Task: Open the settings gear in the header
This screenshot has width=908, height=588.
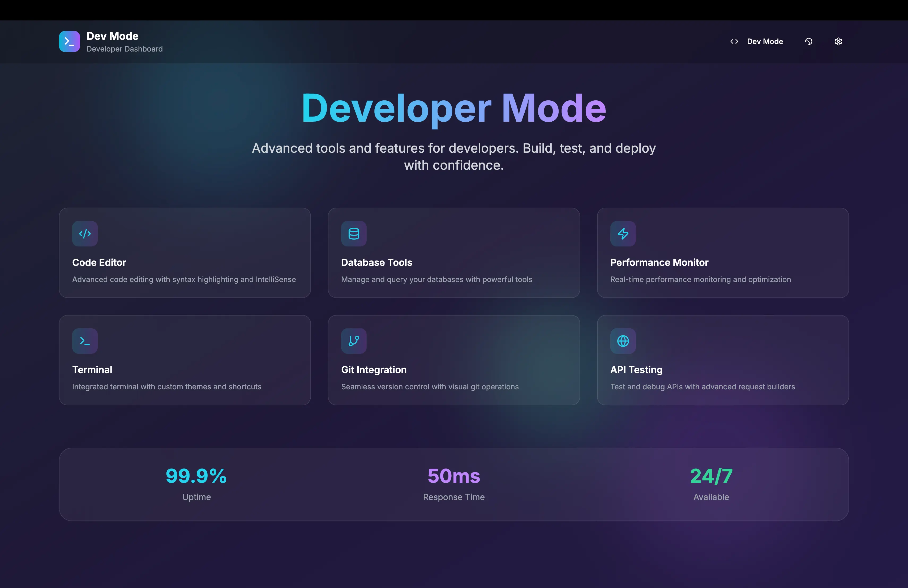Action: point(838,41)
